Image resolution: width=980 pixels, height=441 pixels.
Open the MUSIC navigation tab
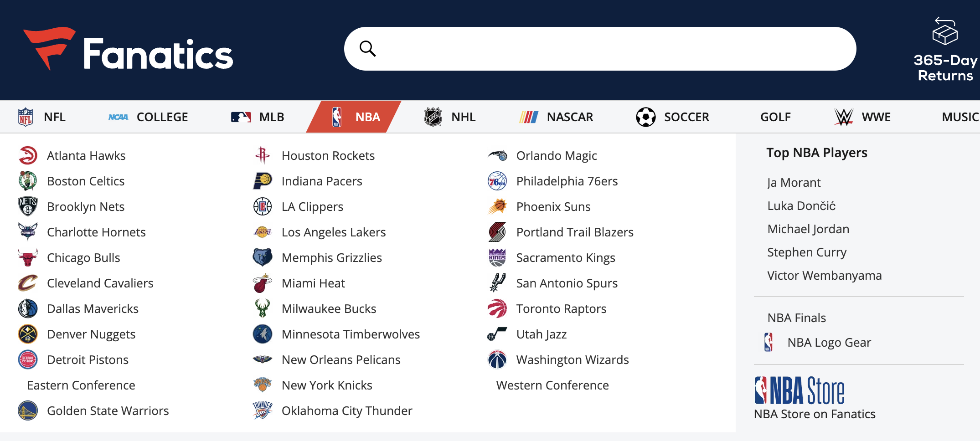[960, 117]
